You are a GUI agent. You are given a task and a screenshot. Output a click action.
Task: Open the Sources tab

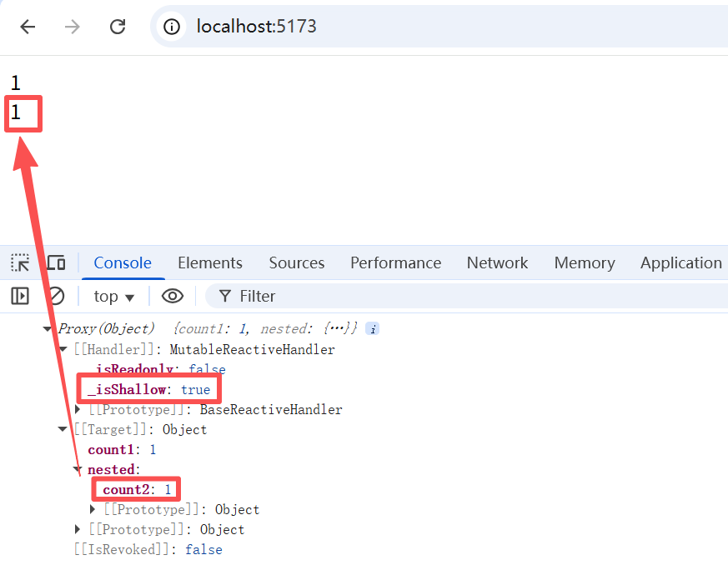[x=297, y=263]
